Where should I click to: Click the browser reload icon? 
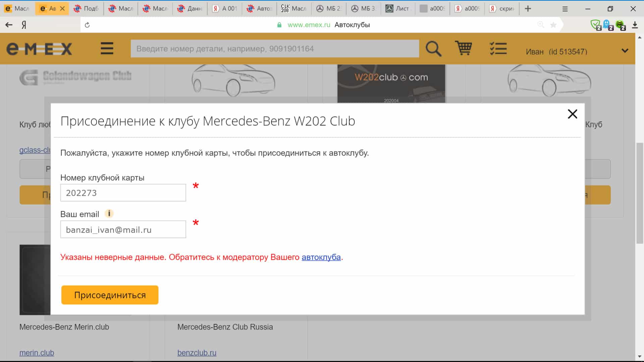pyautogui.click(x=87, y=25)
